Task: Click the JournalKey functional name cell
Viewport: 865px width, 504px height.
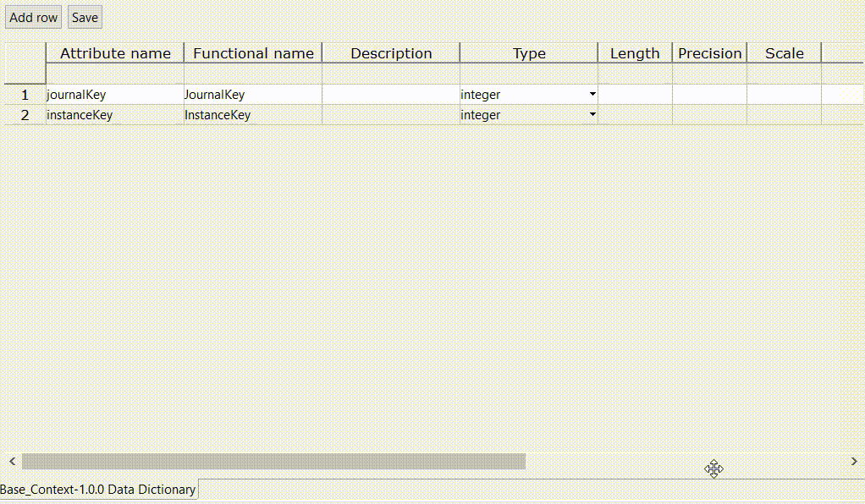Action: point(253,95)
